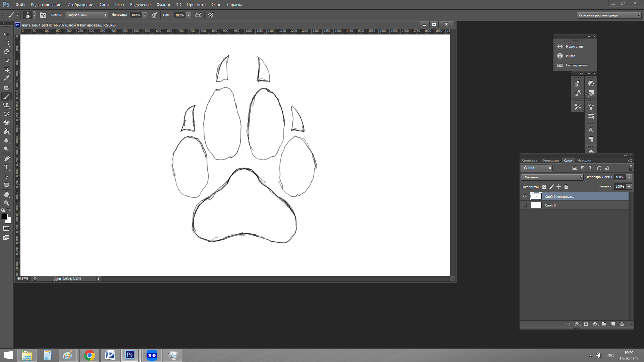Open the Гистограмма panel

click(576, 65)
